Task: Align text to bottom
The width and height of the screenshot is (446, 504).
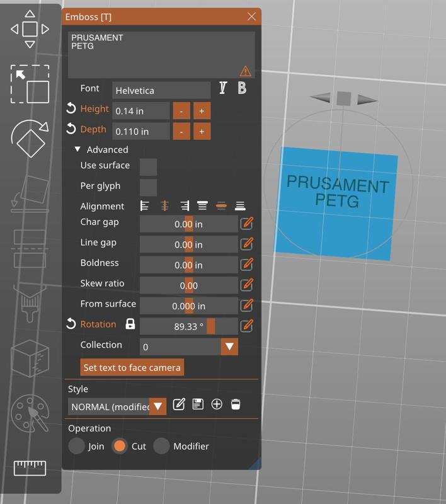Action: click(x=240, y=206)
